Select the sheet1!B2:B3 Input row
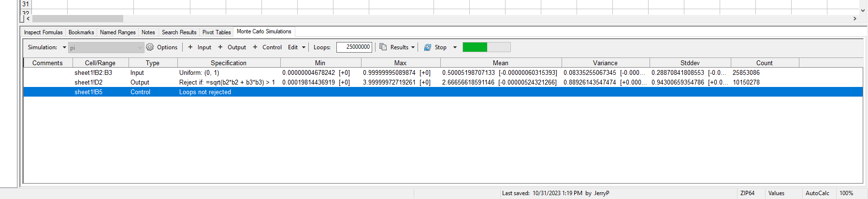 click(93, 73)
